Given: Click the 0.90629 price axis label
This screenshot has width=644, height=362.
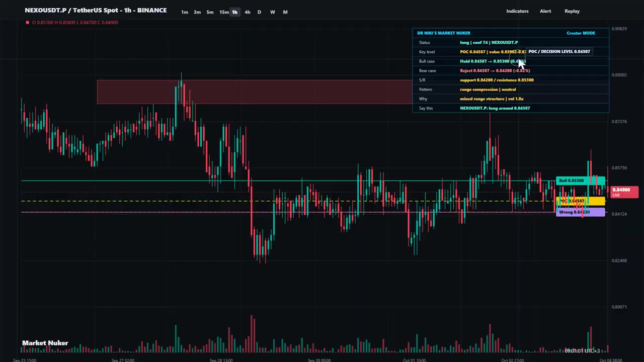Looking at the screenshot, I should point(619,29).
